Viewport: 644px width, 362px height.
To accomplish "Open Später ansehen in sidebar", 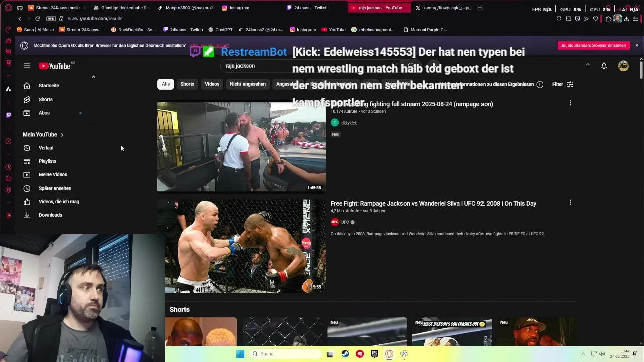I will (x=54, y=188).
